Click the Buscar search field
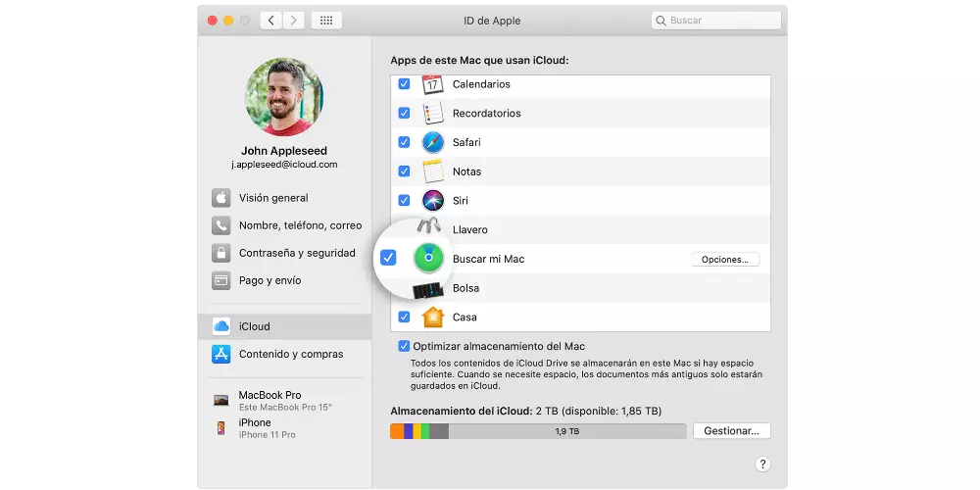This screenshot has width=980, height=490. (x=716, y=21)
